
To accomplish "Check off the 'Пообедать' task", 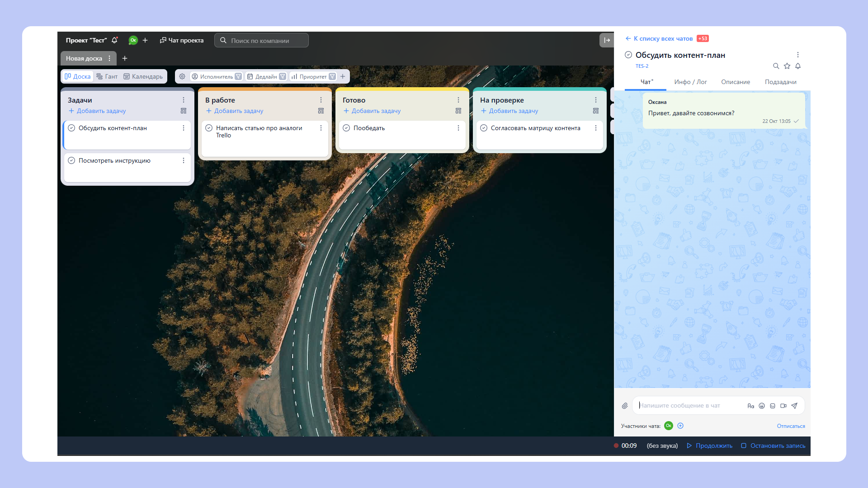I will pos(346,128).
